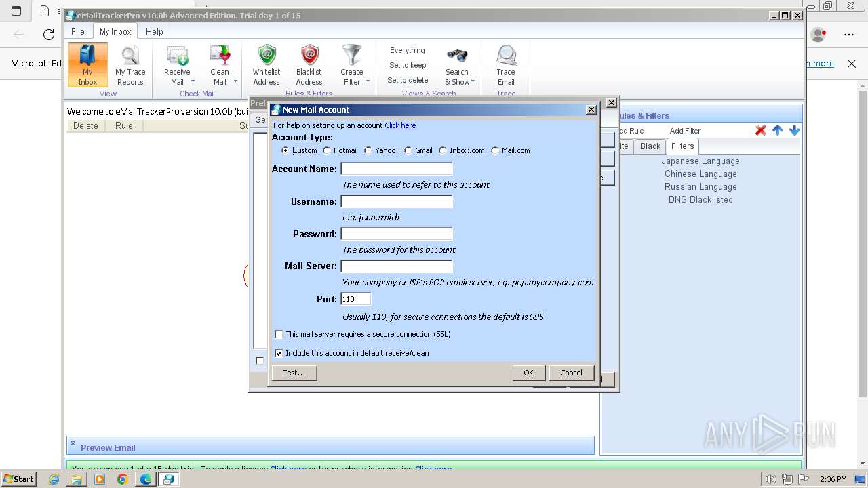Select DNS Blacklisted filter
The height and width of the screenshot is (488, 868).
coord(701,200)
